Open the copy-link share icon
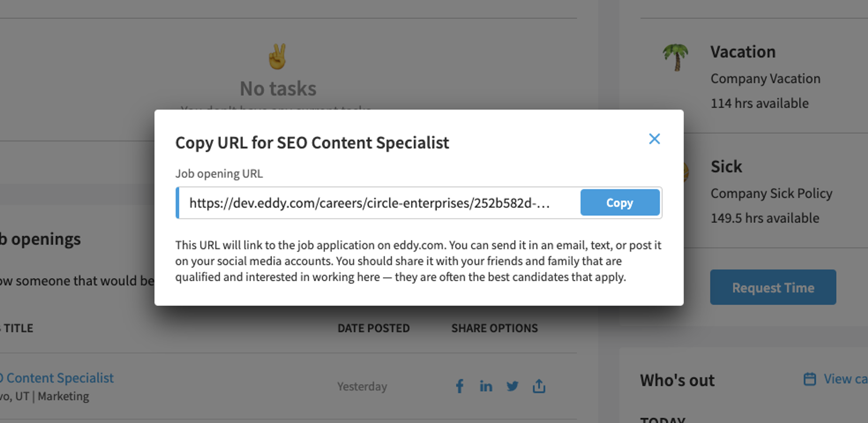The width and height of the screenshot is (868, 423). [539, 386]
